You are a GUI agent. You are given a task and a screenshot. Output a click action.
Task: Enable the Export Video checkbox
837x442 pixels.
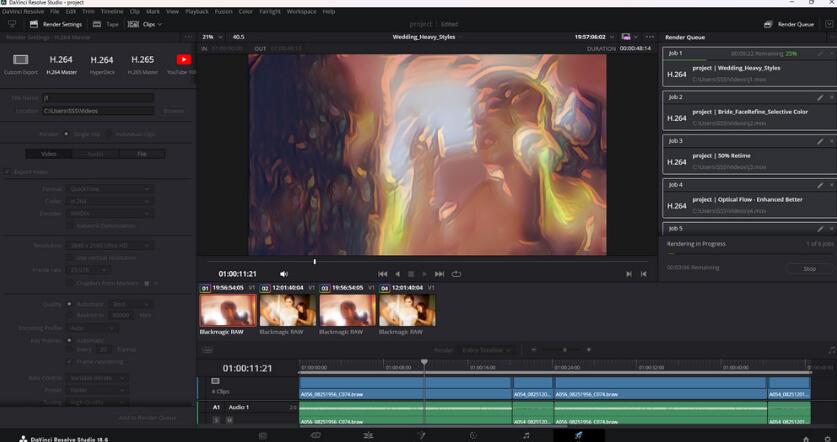6,172
